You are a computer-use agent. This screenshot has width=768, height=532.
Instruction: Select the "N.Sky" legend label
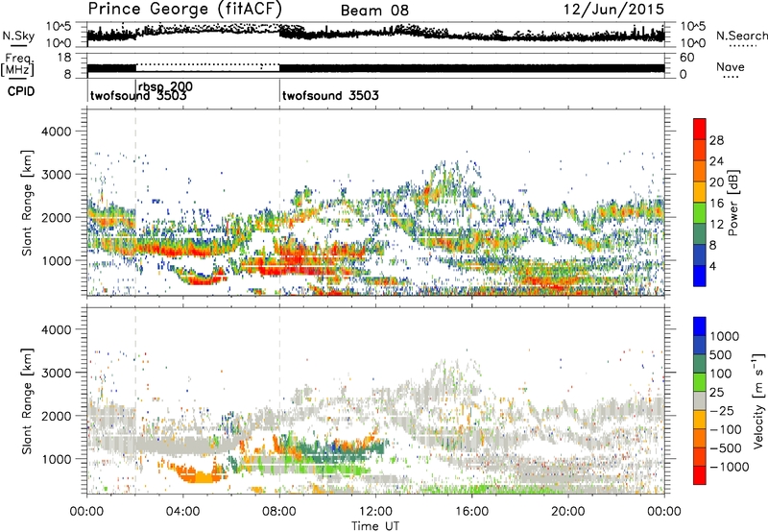point(18,36)
